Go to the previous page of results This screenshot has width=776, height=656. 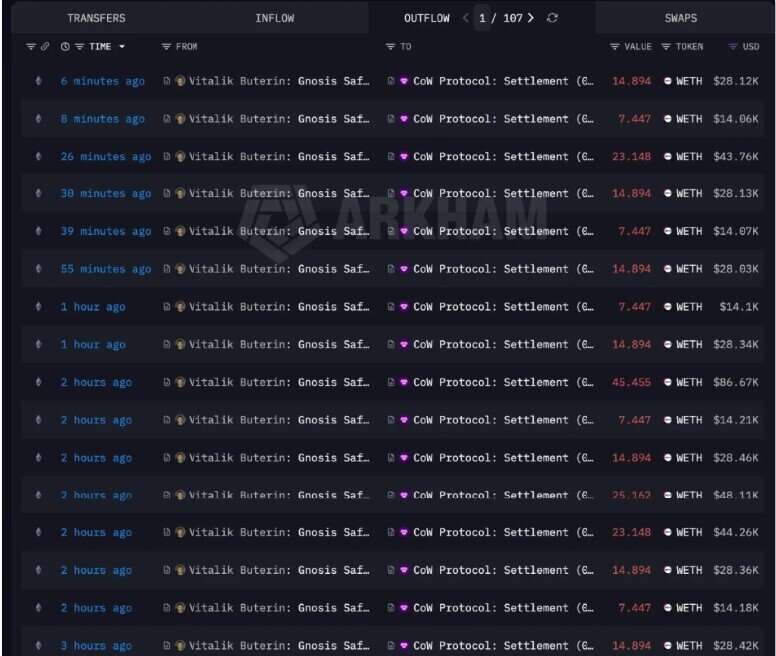465,18
